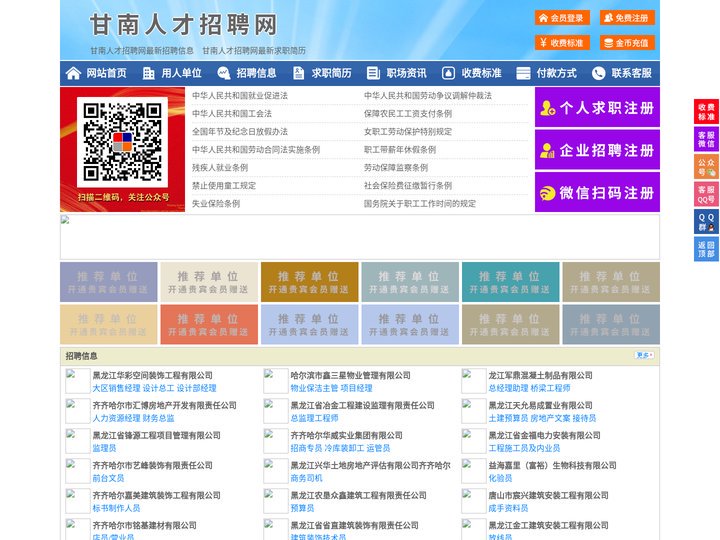Click 微信扫码注册 purple button
This screenshot has height=540, width=720.
coord(597,192)
